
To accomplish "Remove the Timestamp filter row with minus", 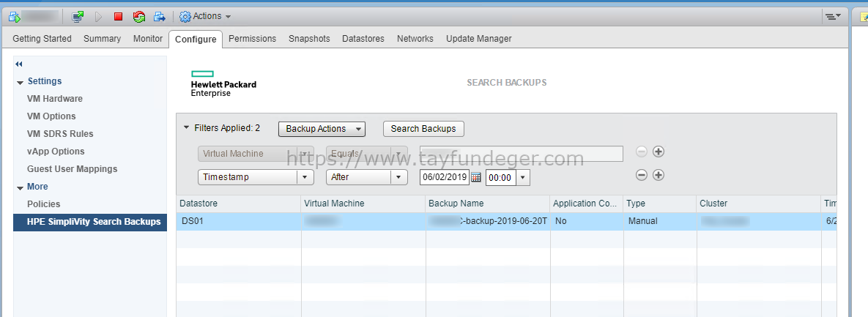I will coord(642,175).
